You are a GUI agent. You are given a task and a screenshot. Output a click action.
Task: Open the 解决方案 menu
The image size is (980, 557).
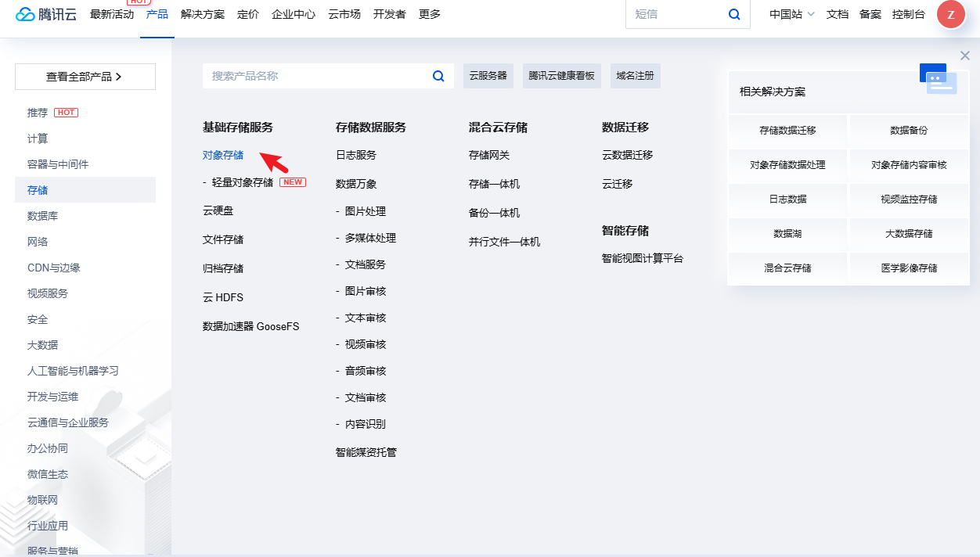202,14
